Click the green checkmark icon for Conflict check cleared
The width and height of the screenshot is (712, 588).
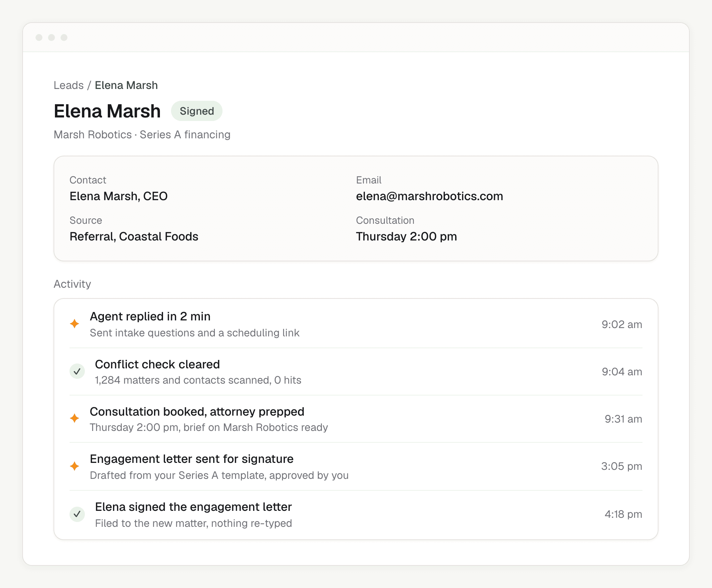coord(77,371)
